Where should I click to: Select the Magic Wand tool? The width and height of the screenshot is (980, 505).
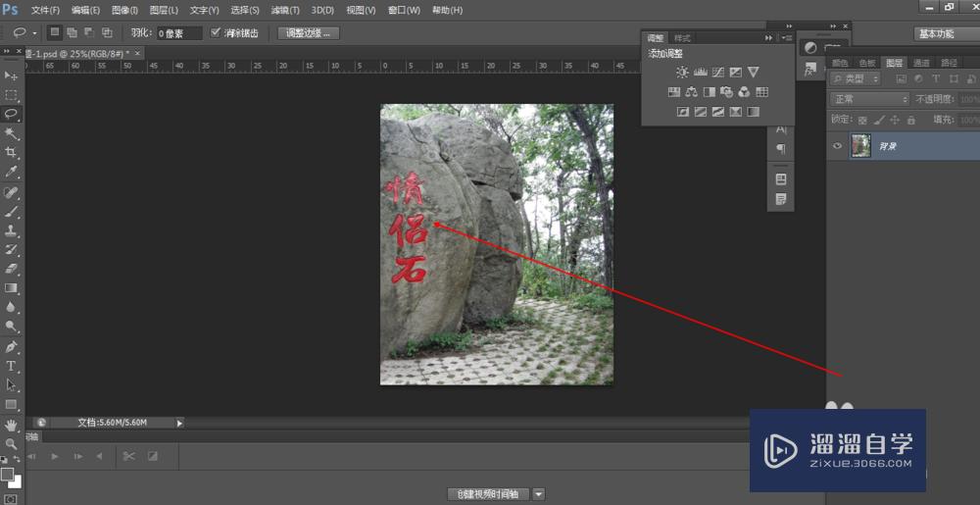(x=11, y=133)
